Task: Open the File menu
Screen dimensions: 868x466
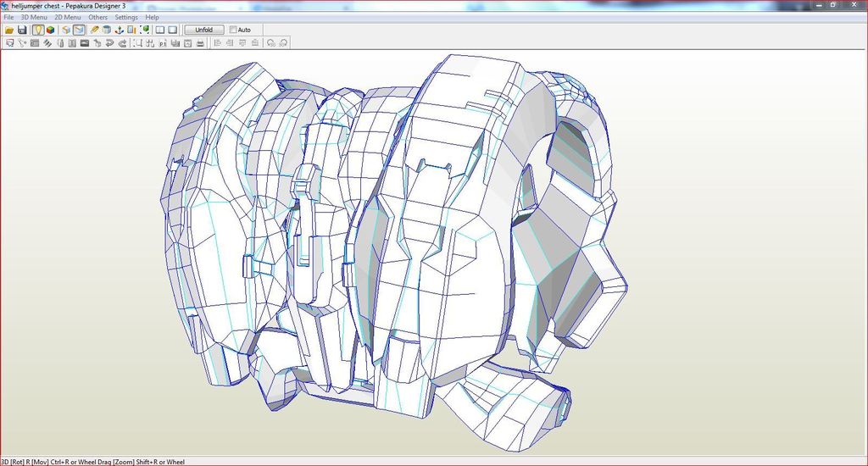Action: (8, 17)
